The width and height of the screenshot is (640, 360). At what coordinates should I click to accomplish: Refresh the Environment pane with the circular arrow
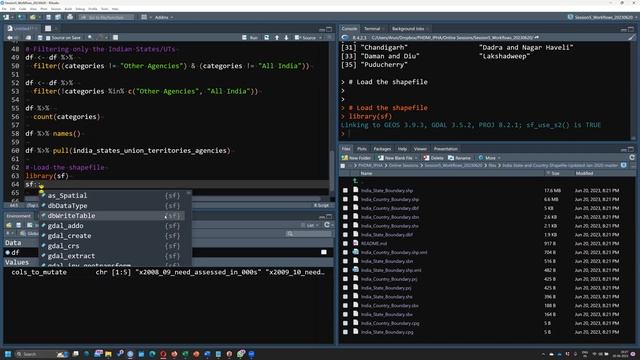click(327, 225)
